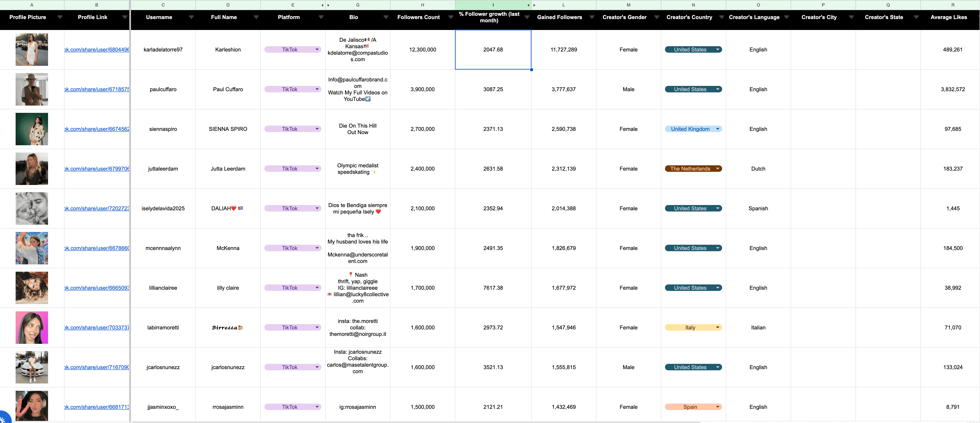Viewport: 980px width, 423px height.
Task: Open filter icon on Profile Picture header
Action: click(60, 17)
